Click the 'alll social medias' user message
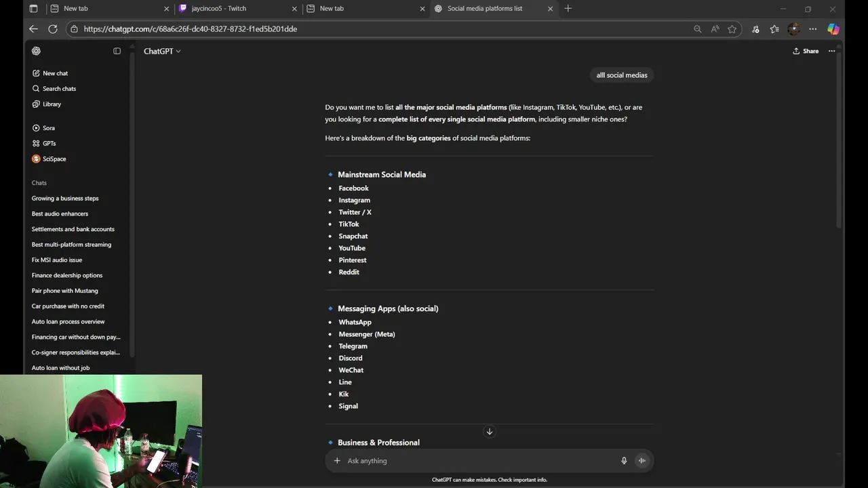 pos(622,75)
